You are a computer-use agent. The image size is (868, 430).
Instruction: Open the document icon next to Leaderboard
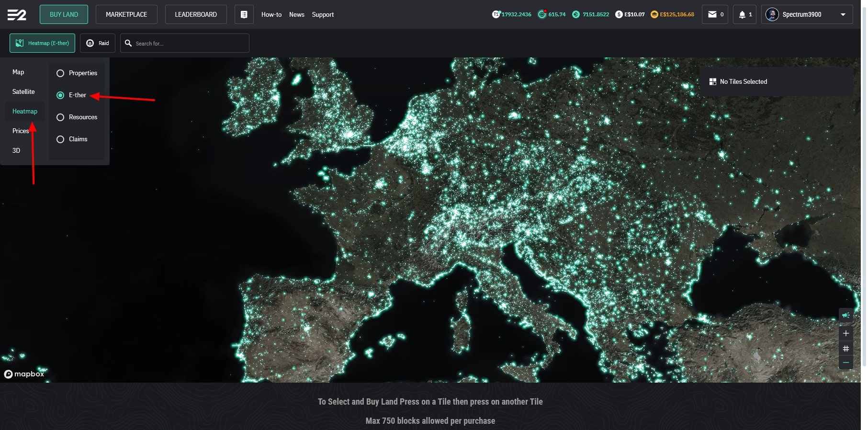[244, 14]
